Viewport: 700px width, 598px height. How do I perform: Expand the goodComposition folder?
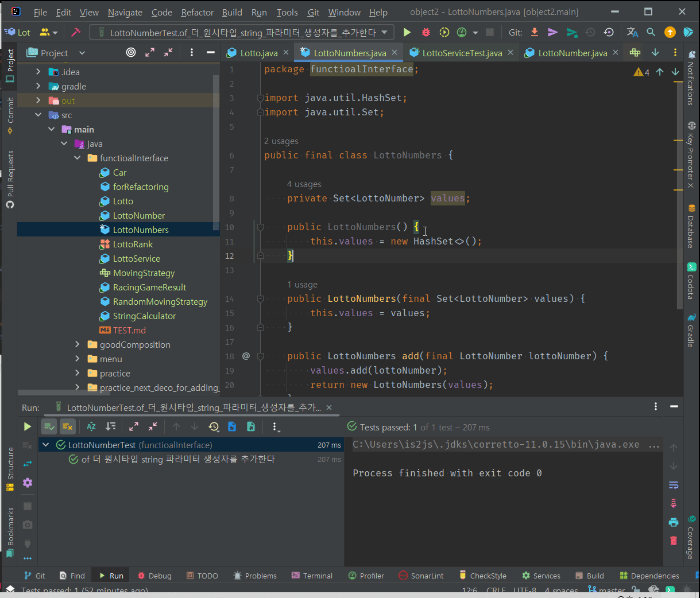pos(78,344)
